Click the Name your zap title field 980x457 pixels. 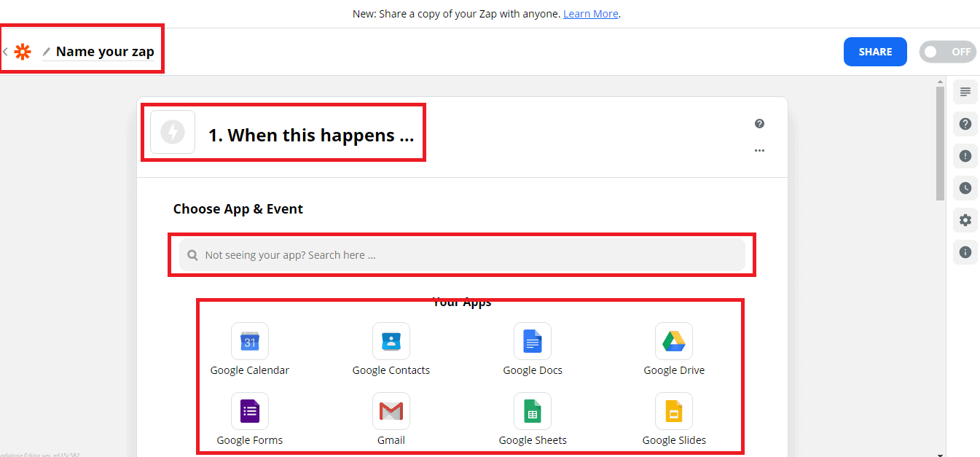[105, 52]
